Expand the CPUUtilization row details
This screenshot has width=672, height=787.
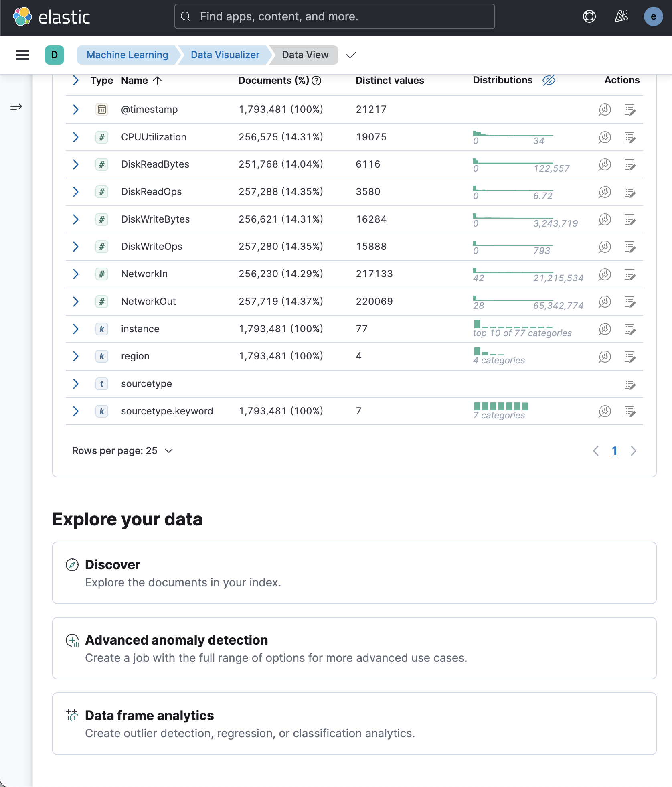[x=75, y=137]
